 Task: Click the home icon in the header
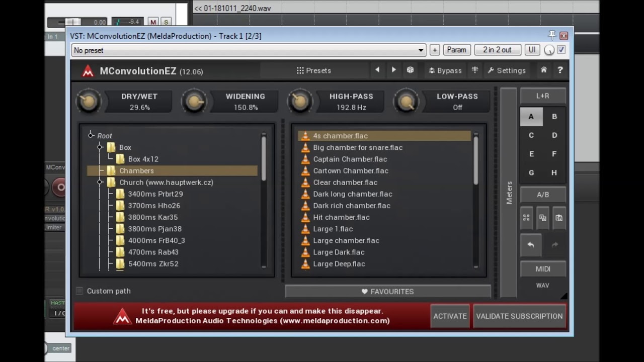coord(544,70)
